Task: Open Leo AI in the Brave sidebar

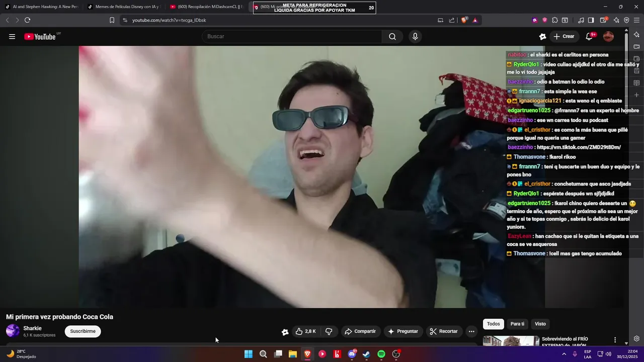Action: coord(636,34)
